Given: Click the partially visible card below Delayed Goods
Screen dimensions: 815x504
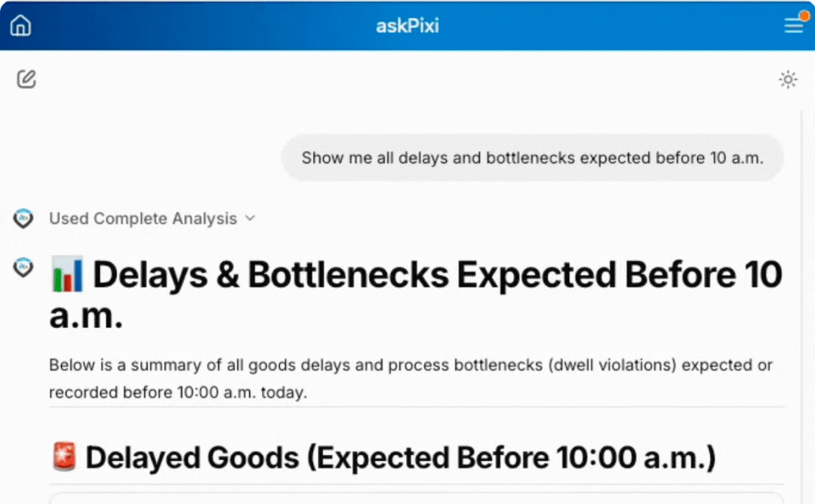Looking at the screenshot, I should tap(416, 498).
